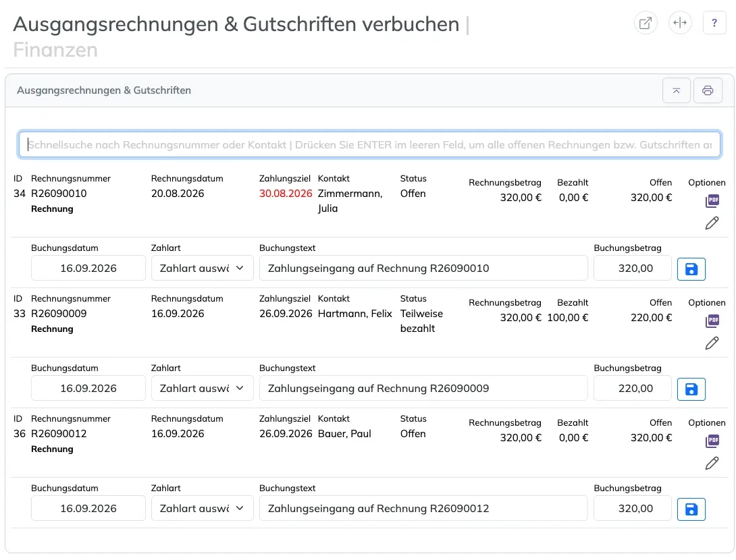Open Zahlart dropdown for invoice R26090009
This screenshot has width=736, height=560.
(203, 389)
